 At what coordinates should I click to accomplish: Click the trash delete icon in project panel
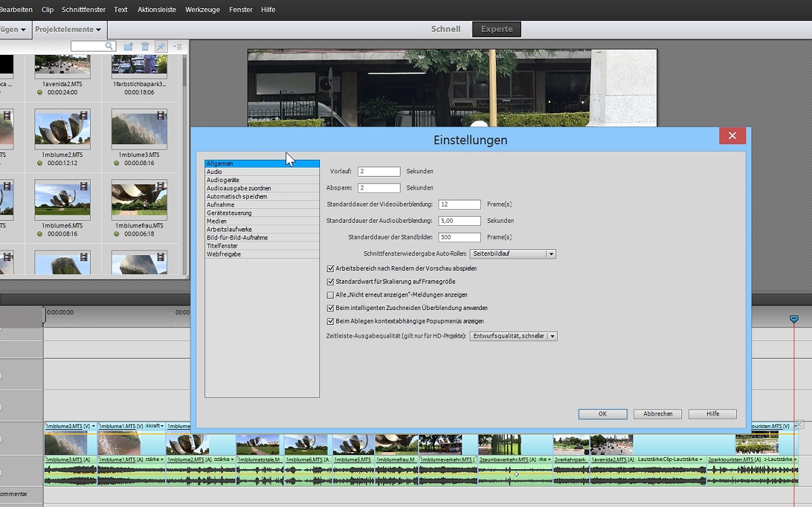tap(145, 47)
